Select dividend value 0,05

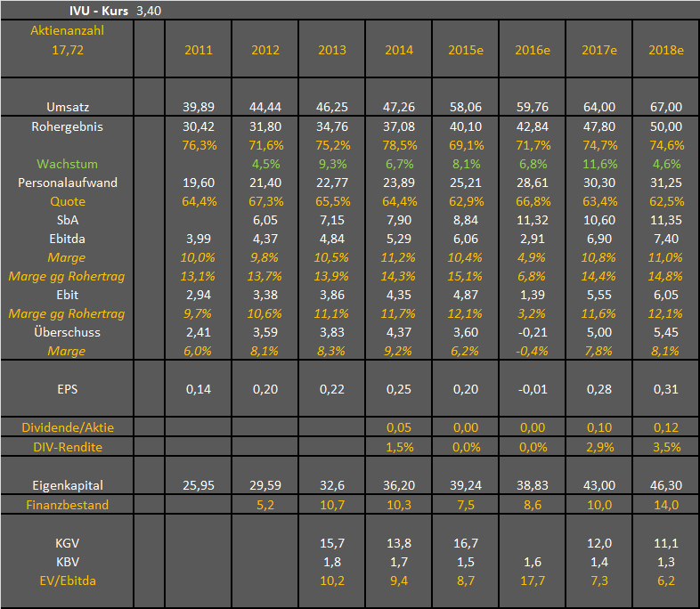point(399,428)
